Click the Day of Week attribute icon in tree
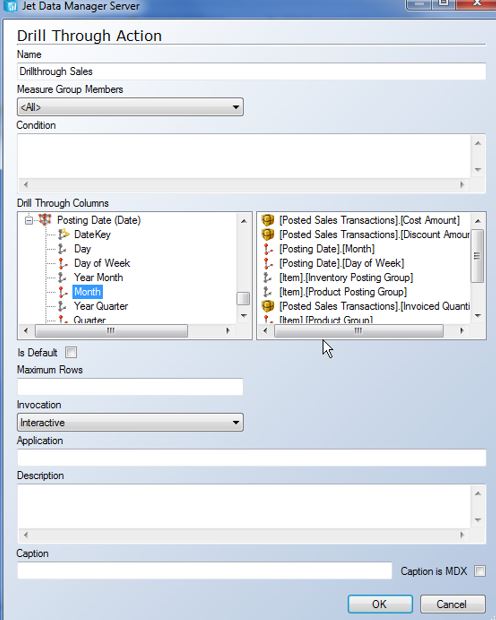496x620 pixels. [62, 263]
